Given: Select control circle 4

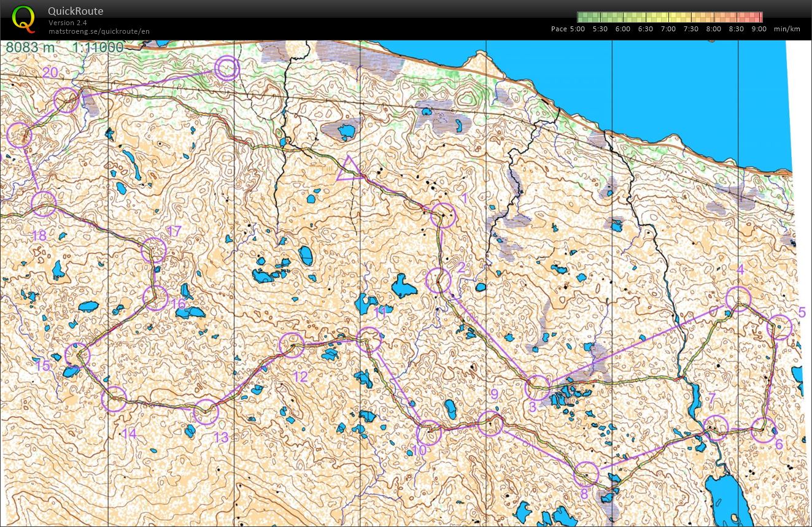Looking at the screenshot, I should pyautogui.click(x=738, y=299).
